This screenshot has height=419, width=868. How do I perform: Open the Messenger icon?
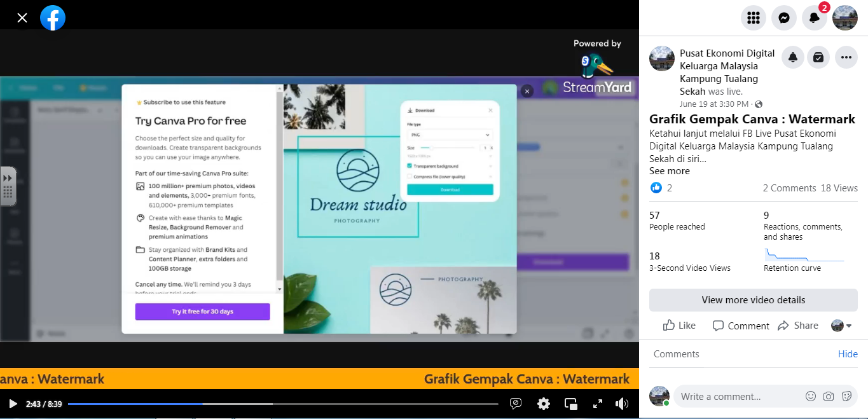point(784,18)
